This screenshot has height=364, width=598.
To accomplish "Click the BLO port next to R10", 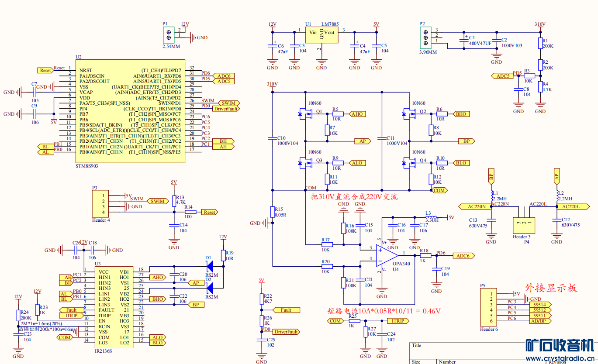I will [x=461, y=163].
